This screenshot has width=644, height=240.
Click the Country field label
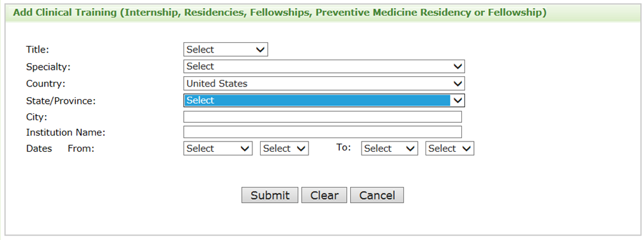click(x=45, y=84)
